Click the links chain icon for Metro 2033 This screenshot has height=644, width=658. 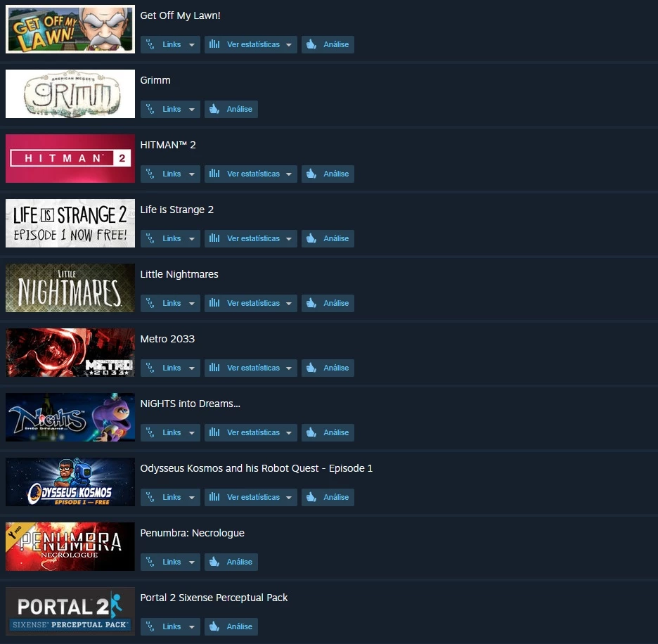[x=150, y=368]
